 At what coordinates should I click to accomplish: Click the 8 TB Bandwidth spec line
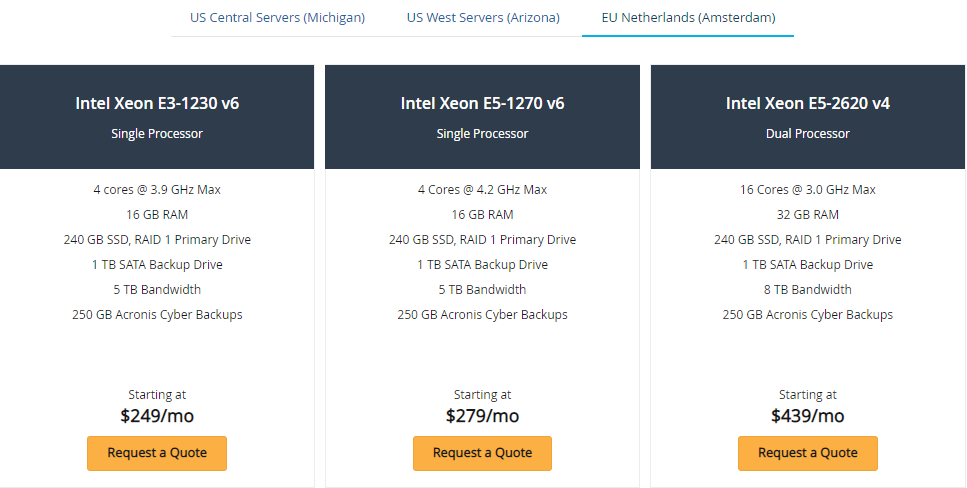point(807,290)
